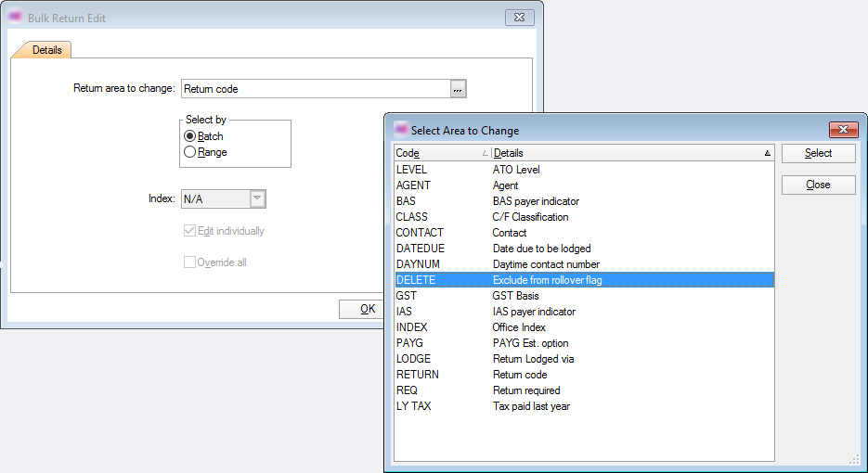The height and width of the screenshot is (473, 868).
Task: Choose the Range radio option
Action: (190, 152)
